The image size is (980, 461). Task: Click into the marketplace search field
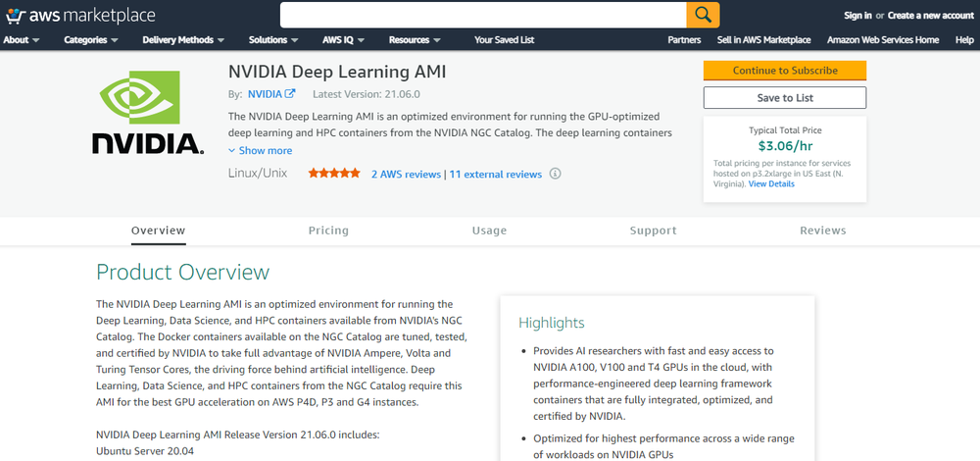482,15
